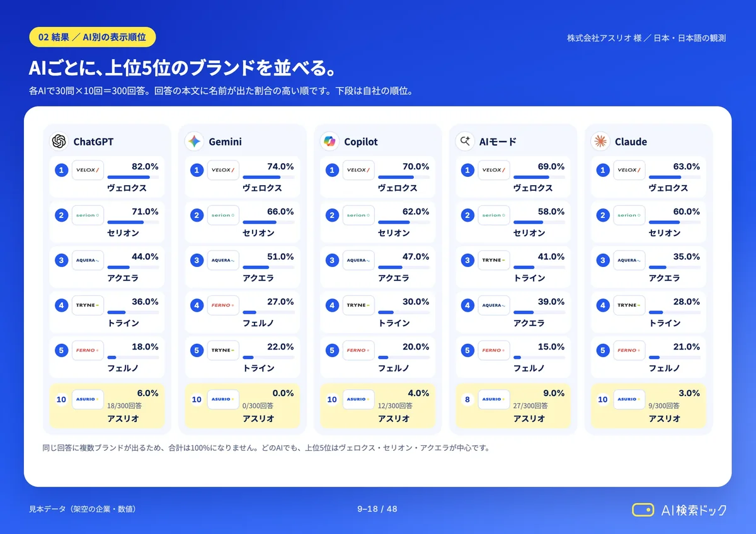Click the AI検索ドック logo icon
The width and height of the screenshot is (756, 534).
[x=643, y=509]
